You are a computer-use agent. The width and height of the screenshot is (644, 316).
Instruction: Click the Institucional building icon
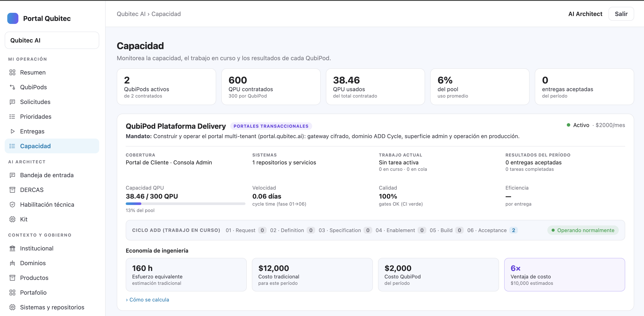[x=12, y=248]
